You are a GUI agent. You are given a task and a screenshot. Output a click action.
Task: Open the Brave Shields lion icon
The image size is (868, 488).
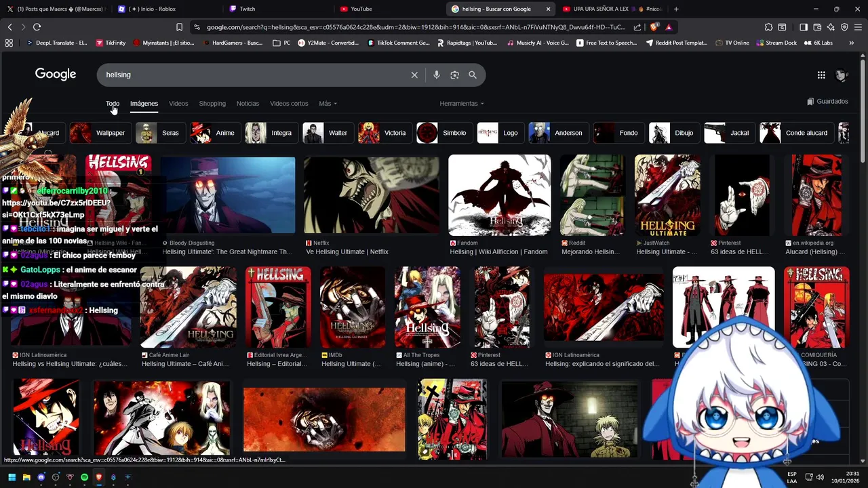pyautogui.click(x=654, y=27)
